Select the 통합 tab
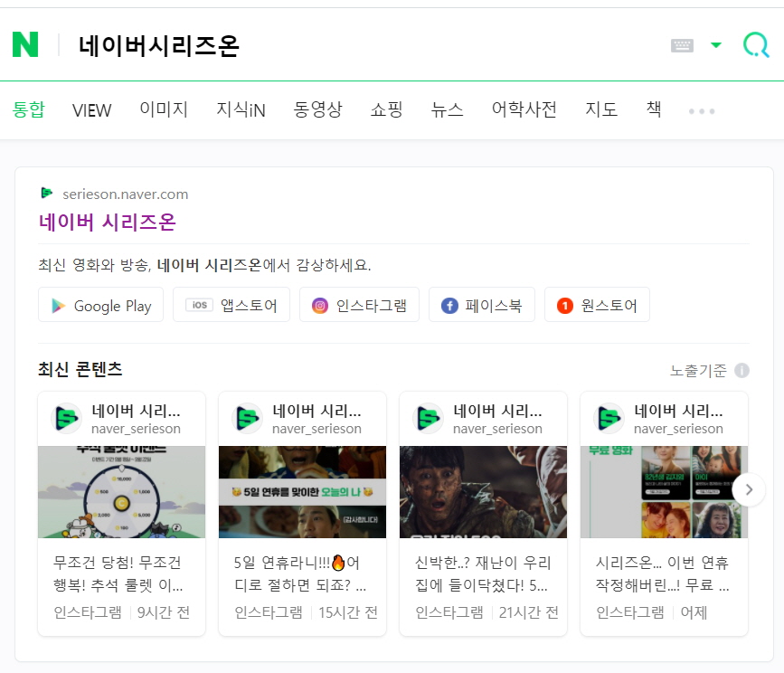Viewport: 784px width, 673px height. [x=29, y=109]
